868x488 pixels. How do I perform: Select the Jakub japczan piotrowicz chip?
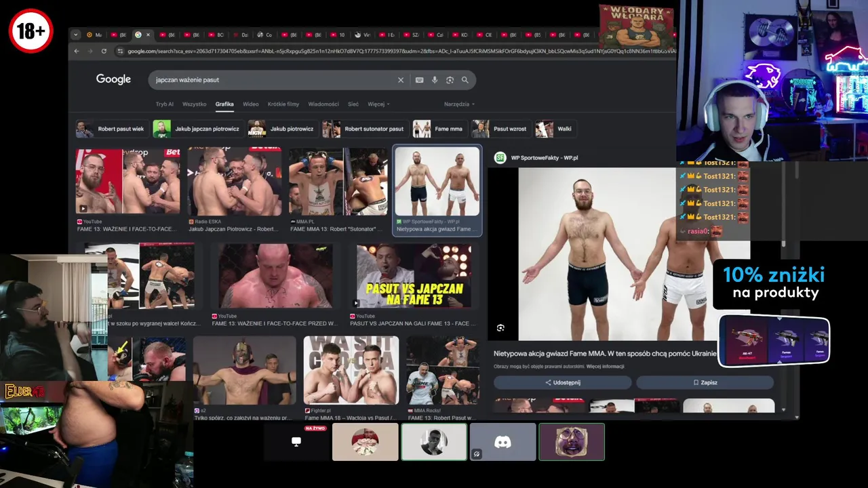click(197, 129)
